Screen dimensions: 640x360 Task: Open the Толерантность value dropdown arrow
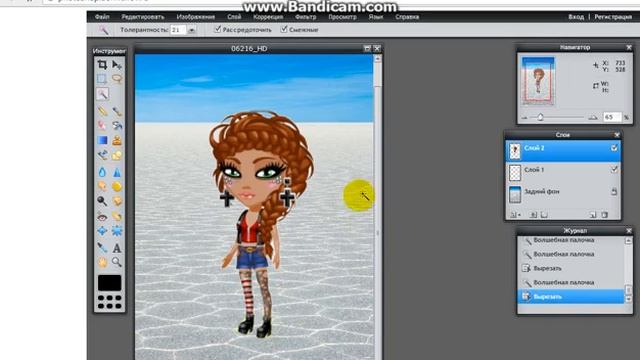(191, 30)
